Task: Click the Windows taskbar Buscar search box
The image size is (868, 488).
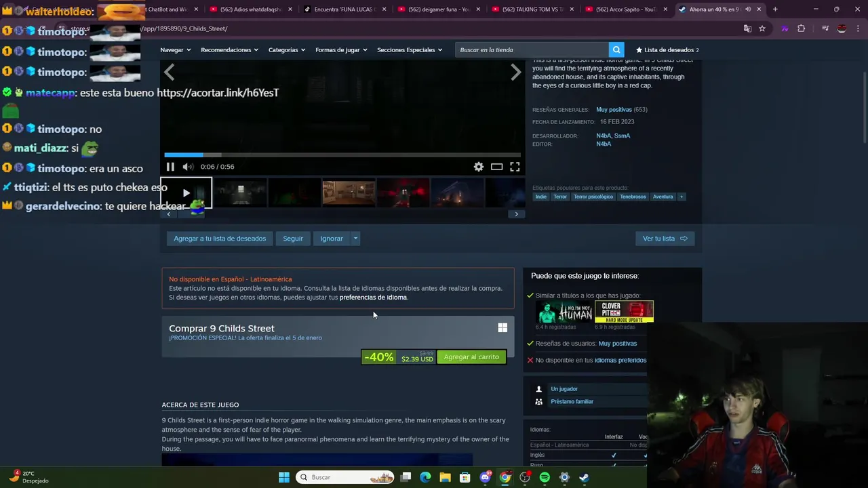Action: pyautogui.click(x=344, y=477)
